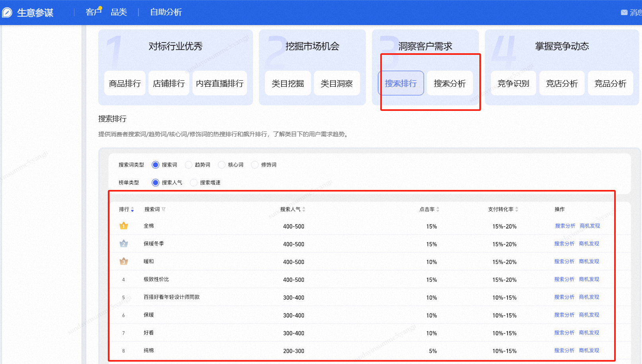Sort by 搜索人气 column arrows
The width and height of the screenshot is (642, 364).
tap(304, 209)
